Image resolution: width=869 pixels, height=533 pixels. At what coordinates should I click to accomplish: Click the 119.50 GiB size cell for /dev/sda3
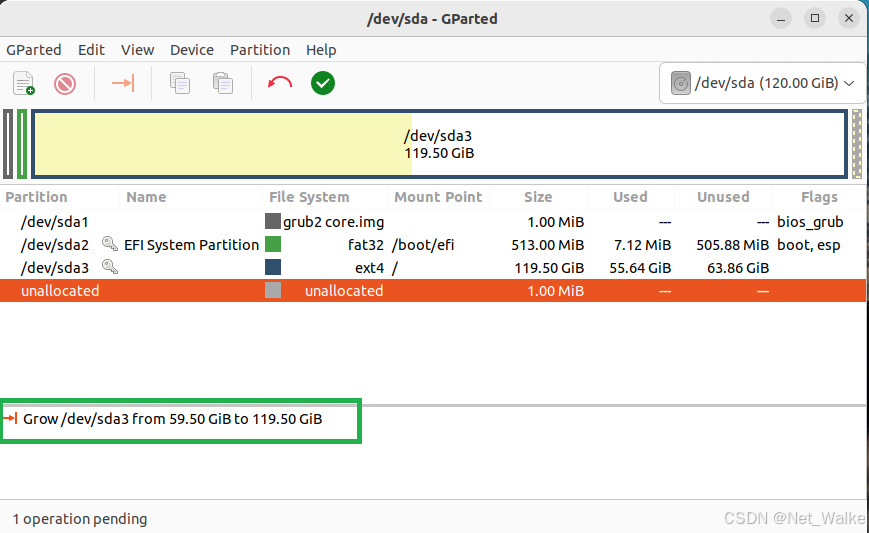(549, 268)
